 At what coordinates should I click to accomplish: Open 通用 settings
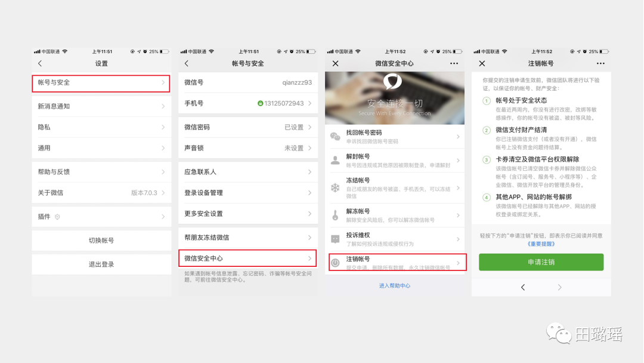(x=101, y=148)
